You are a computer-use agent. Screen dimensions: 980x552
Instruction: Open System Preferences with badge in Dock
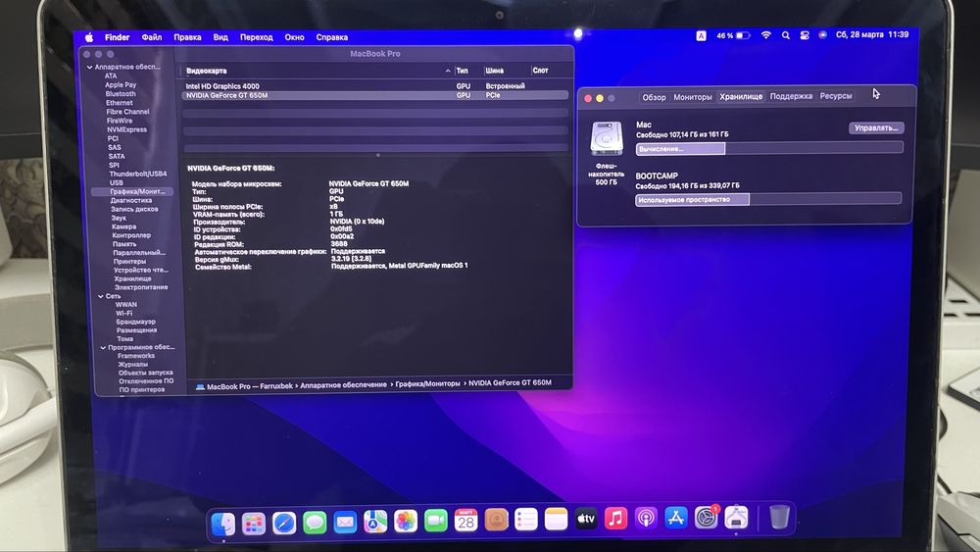coord(707,517)
